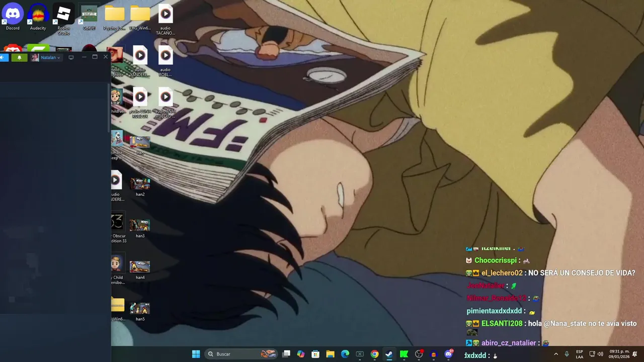Click el_lechero02 username in the chat overlay
Image resolution: width=644 pixels, height=362 pixels.
tap(502, 273)
